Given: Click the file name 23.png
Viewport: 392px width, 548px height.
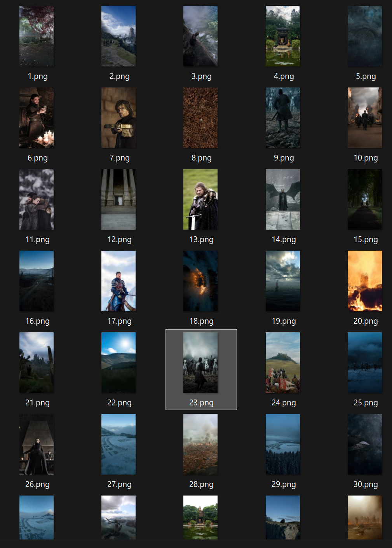Looking at the screenshot, I should [202, 403].
